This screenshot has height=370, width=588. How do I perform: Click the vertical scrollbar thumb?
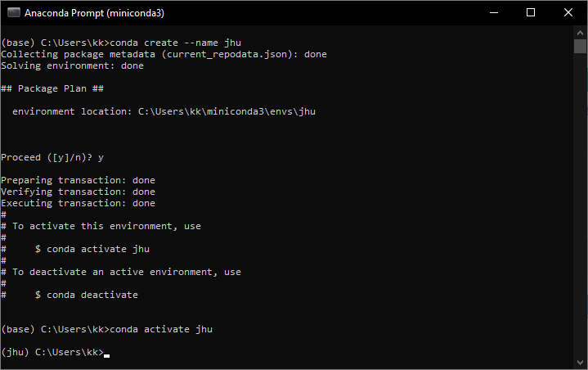580,46
